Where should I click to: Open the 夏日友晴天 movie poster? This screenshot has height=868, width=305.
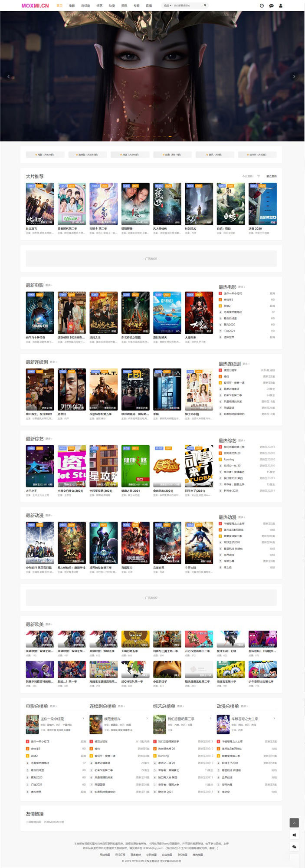click(167, 312)
